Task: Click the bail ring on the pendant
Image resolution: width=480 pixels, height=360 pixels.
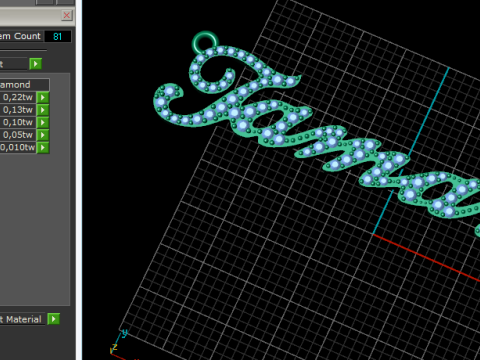Action: point(204,42)
